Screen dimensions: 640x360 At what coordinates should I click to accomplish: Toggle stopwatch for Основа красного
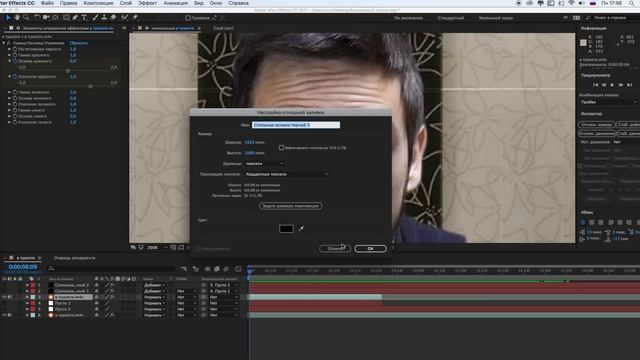point(15,61)
